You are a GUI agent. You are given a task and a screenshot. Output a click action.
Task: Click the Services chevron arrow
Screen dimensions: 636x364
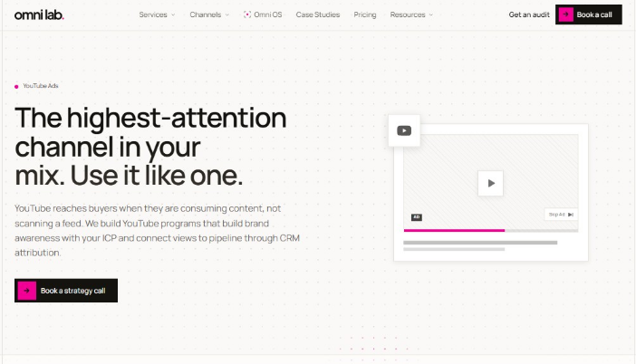coord(173,15)
